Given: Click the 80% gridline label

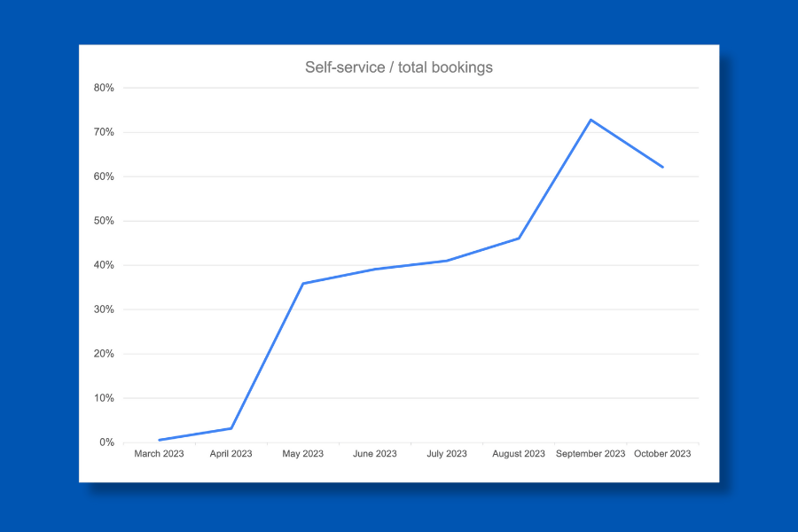Looking at the screenshot, I should pyautogui.click(x=104, y=87).
